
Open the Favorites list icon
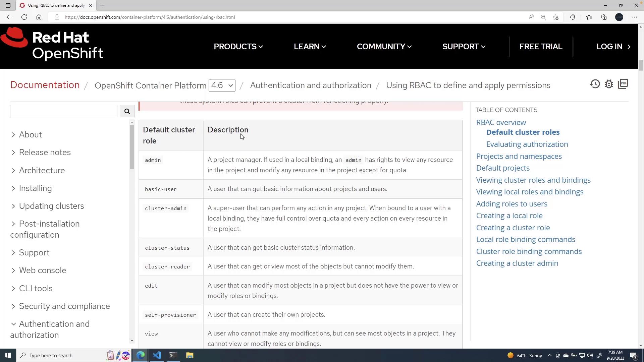589,17
